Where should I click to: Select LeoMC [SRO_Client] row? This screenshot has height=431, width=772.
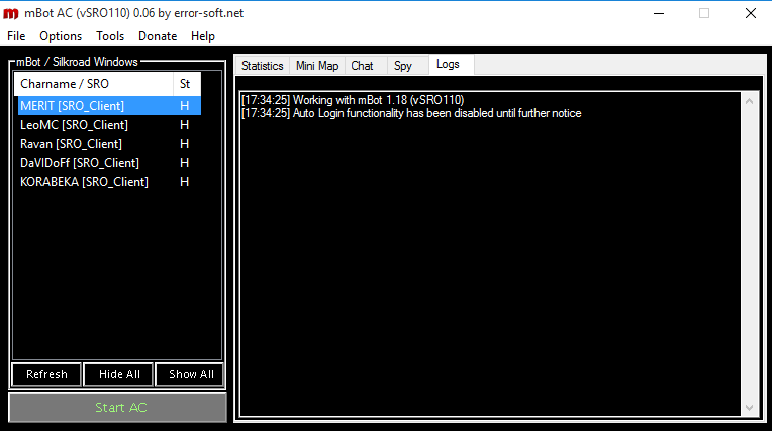109,125
